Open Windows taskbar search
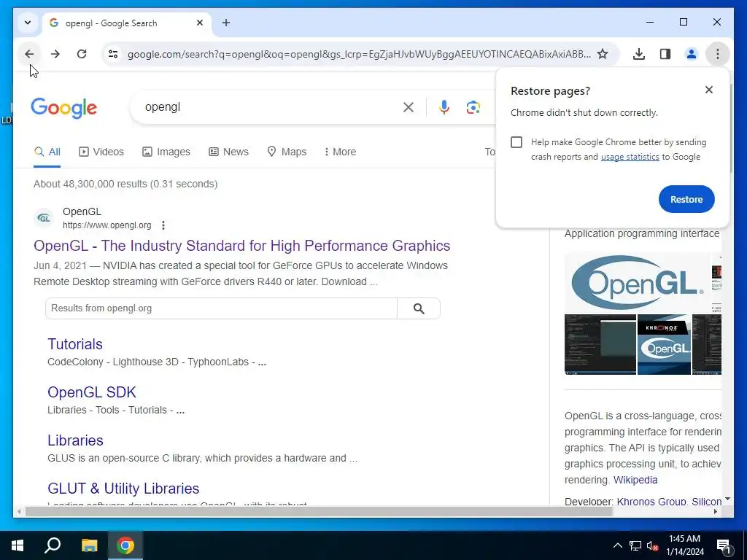Viewport: 747px width, 560px height. pyautogui.click(x=53, y=545)
